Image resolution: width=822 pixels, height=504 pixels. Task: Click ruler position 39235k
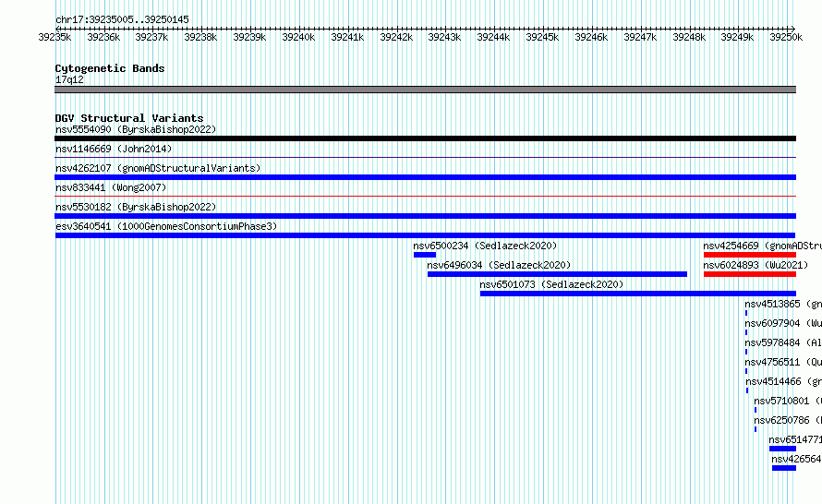click(54, 37)
